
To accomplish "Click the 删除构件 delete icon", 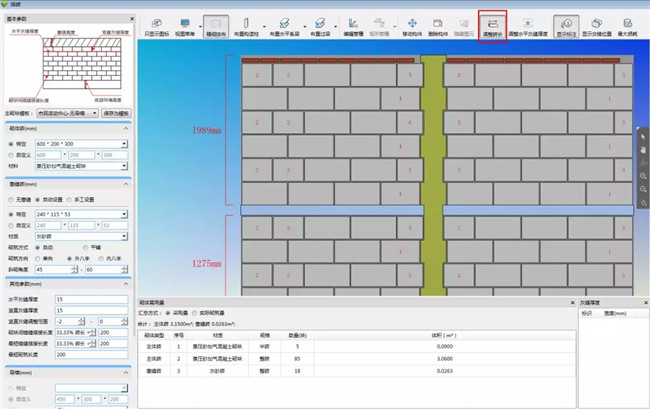I will pyautogui.click(x=438, y=27).
